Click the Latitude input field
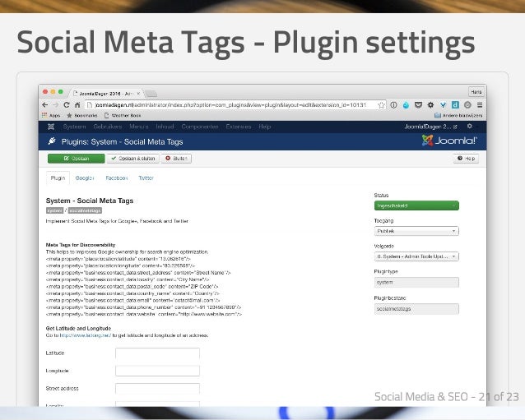525x420 pixels. pyautogui.click(x=157, y=353)
